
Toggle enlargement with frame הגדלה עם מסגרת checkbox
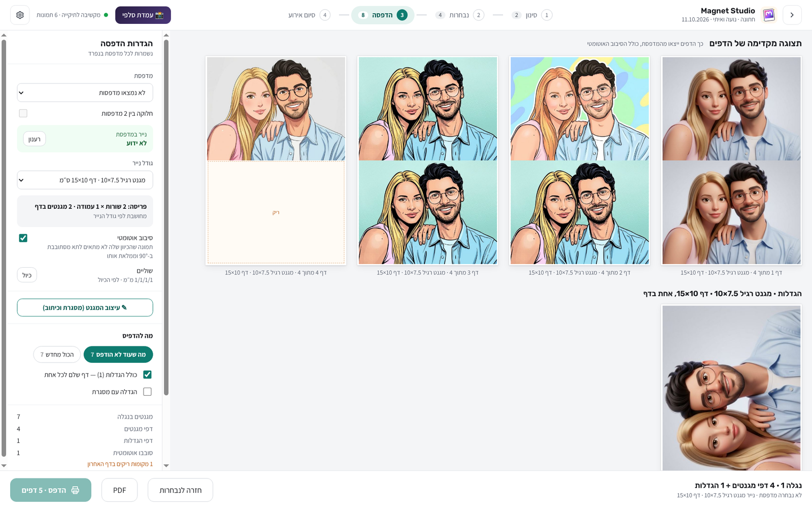[x=147, y=392]
